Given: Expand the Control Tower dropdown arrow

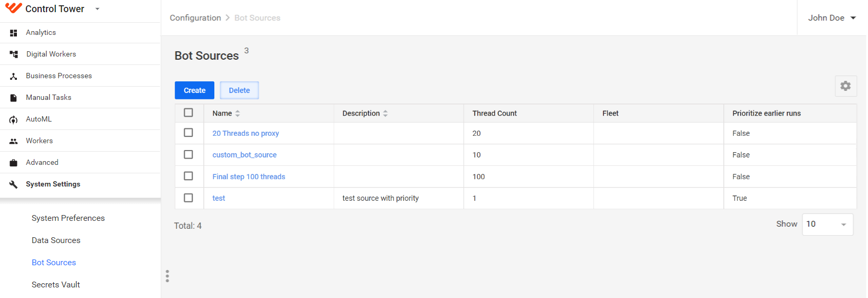Looking at the screenshot, I should [97, 9].
